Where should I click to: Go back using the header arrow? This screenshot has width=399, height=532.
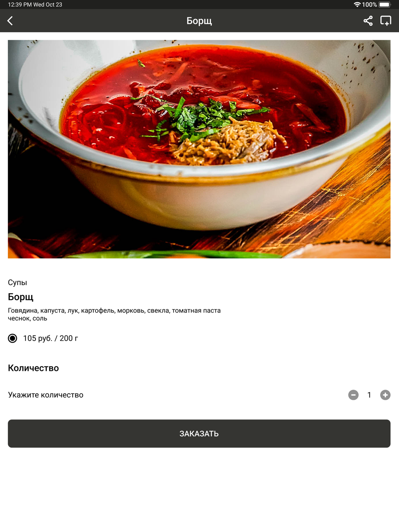point(10,21)
